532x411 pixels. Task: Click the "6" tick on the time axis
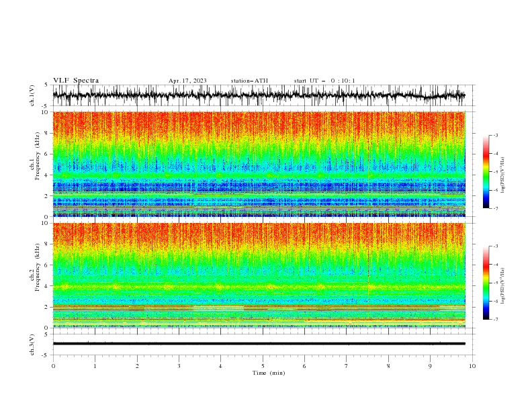click(x=304, y=366)
